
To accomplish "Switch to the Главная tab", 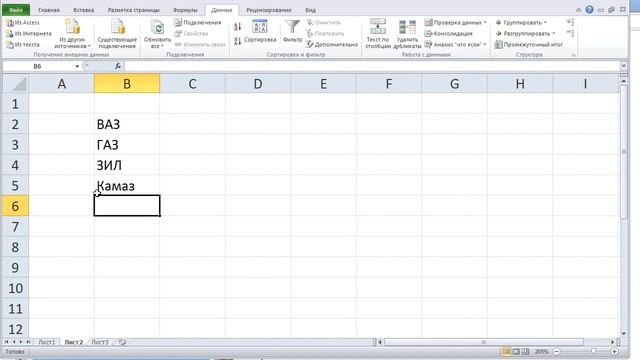I will point(49,10).
